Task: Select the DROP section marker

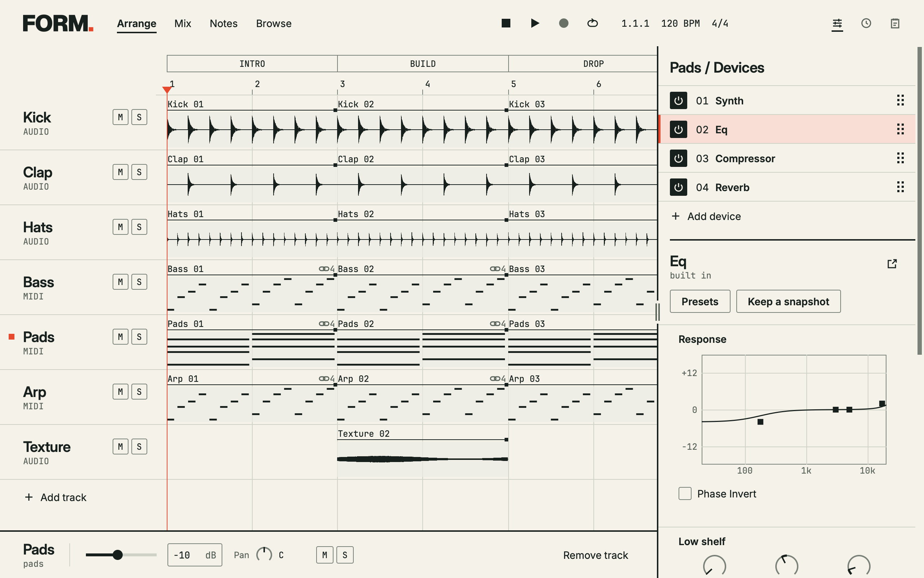Action: 583,64
